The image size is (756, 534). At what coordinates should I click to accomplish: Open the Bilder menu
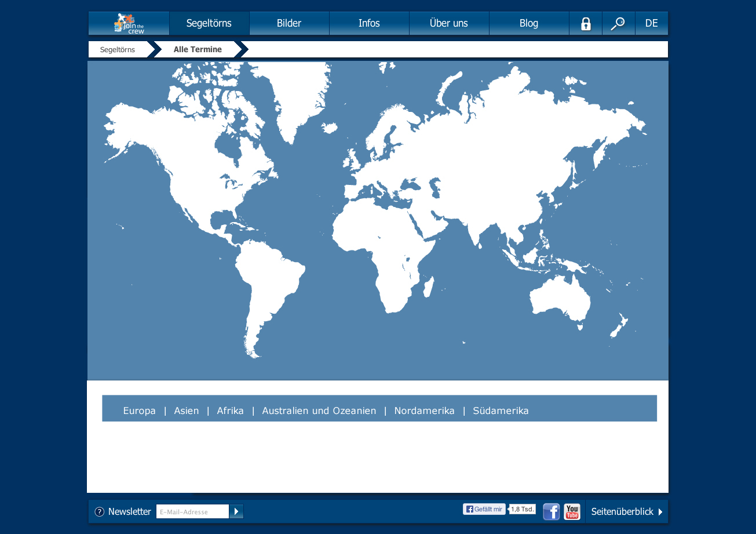pyautogui.click(x=289, y=23)
